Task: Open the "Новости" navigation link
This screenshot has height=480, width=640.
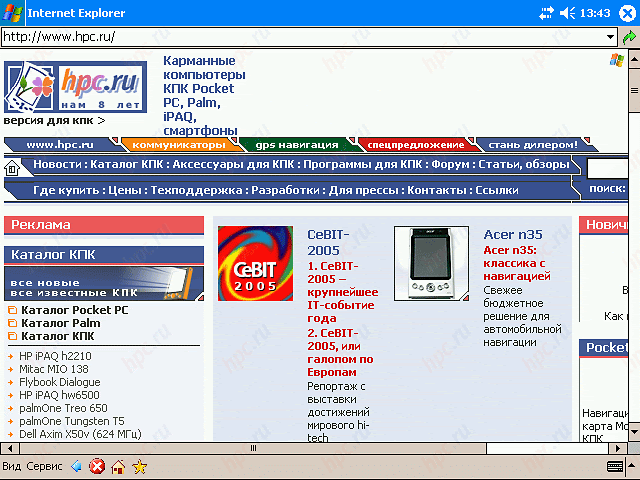Action: click(x=58, y=164)
